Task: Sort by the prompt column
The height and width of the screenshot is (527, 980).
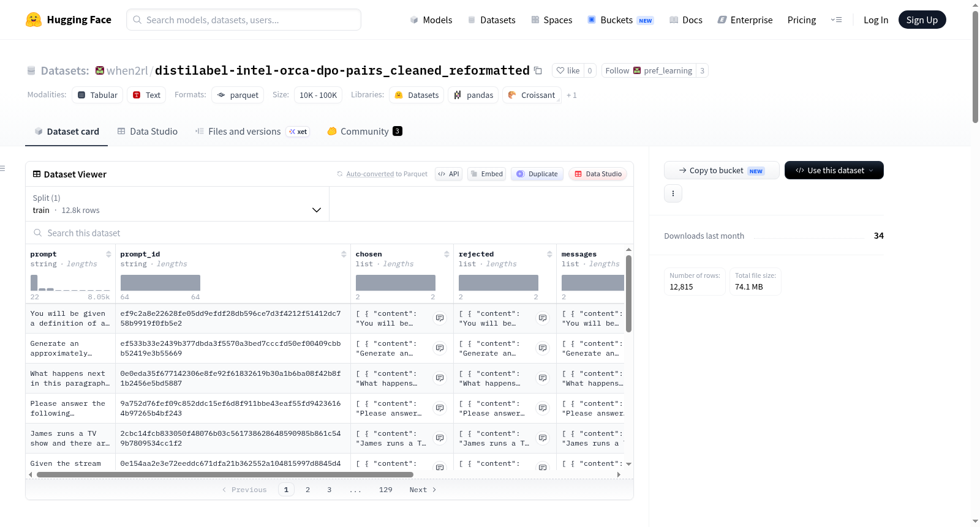Action: (x=108, y=255)
